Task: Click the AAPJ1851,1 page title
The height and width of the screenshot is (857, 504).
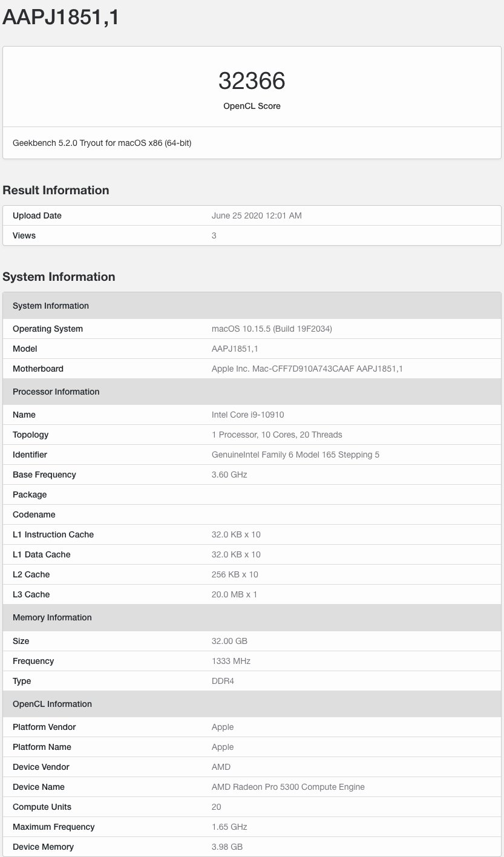Action: pyautogui.click(x=61, y=17)
